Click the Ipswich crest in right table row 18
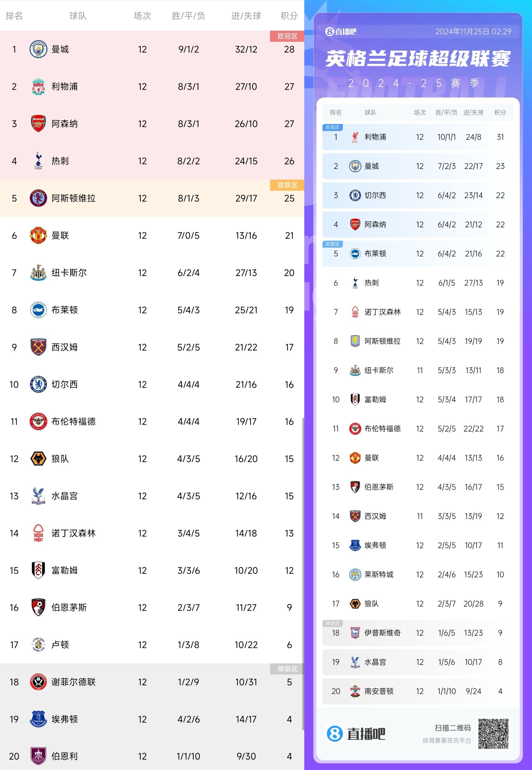This screenshot has width=532, height=770. [x=355, y=632]
